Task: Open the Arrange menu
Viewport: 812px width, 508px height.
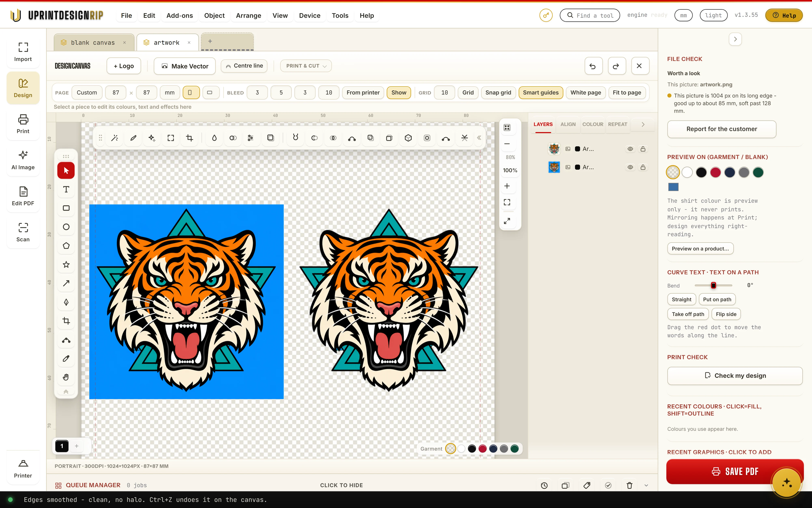Action: 248,15
